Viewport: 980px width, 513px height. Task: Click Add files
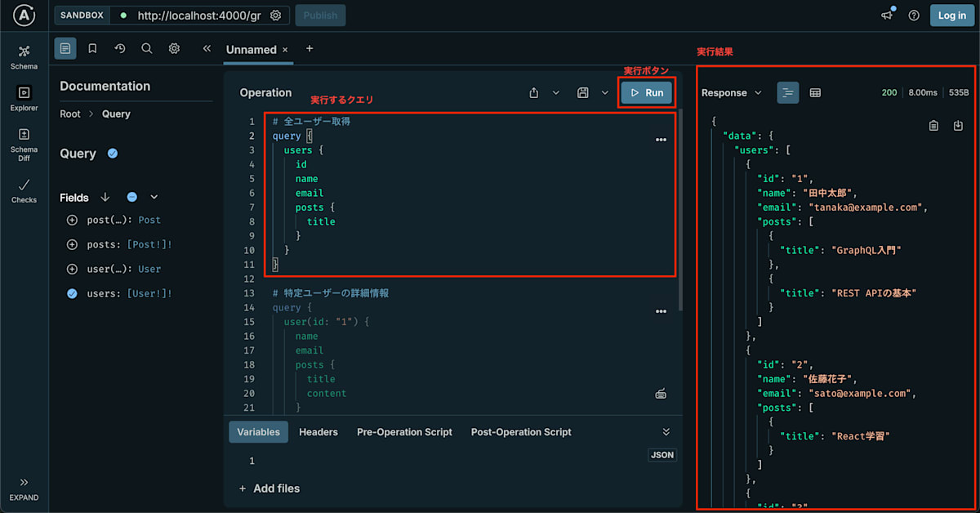269,488
